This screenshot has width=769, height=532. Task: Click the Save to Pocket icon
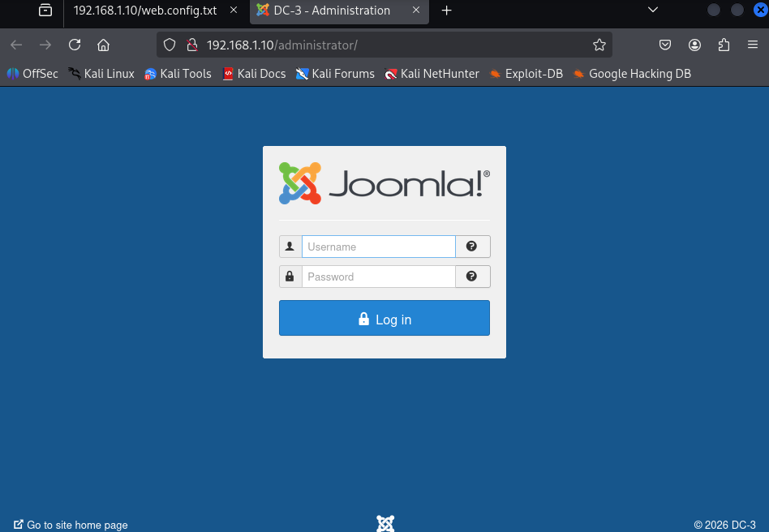point(665,45)
